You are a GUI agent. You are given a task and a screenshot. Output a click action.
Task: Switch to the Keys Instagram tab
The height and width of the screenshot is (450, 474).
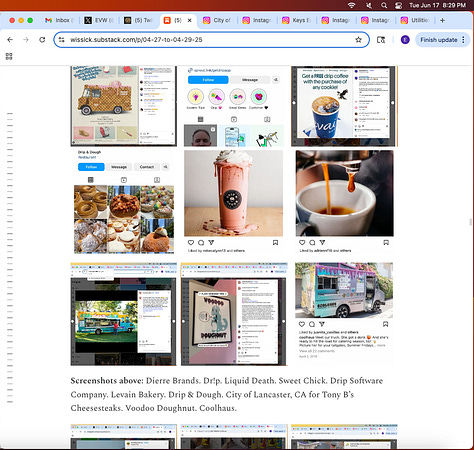pyautogui.click(x=297, y=20)
